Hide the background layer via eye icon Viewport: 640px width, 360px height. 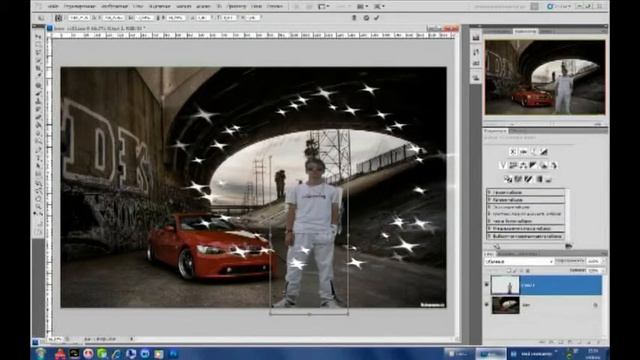click(x=487, y=304)
